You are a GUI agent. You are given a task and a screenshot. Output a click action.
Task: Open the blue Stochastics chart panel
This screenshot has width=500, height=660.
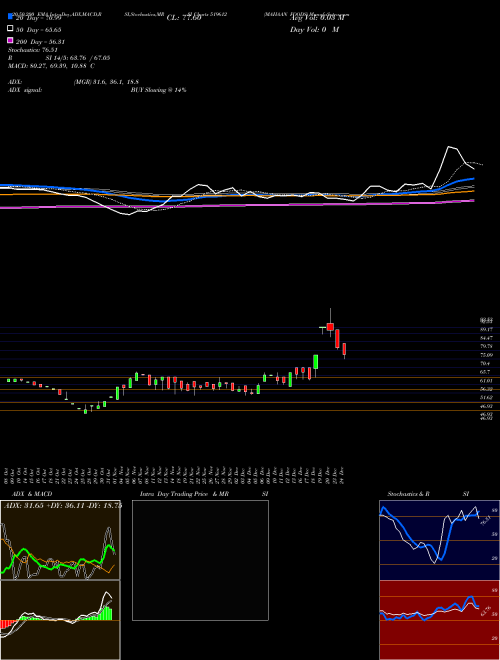439,540
